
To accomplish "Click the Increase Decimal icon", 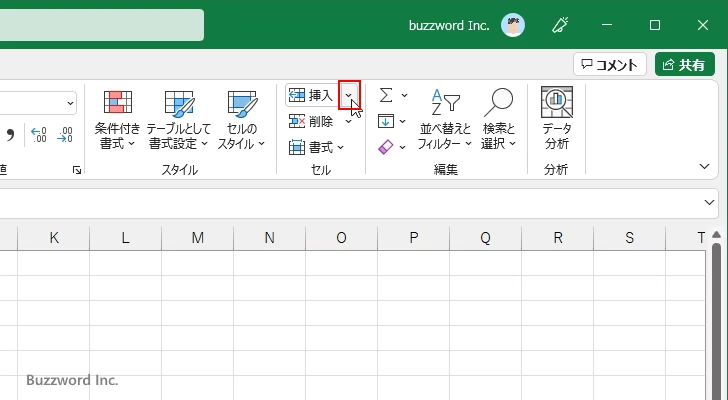I will (x=39, y=135).
